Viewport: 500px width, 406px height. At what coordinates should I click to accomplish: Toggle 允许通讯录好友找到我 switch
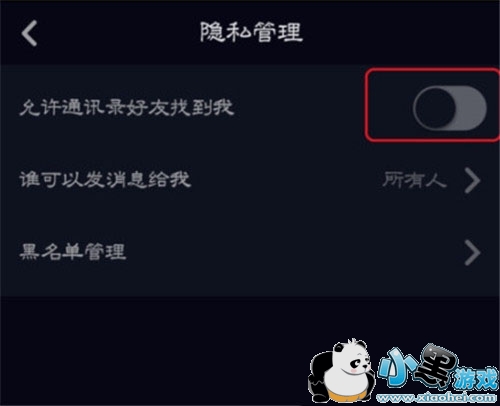click(450, 108)
